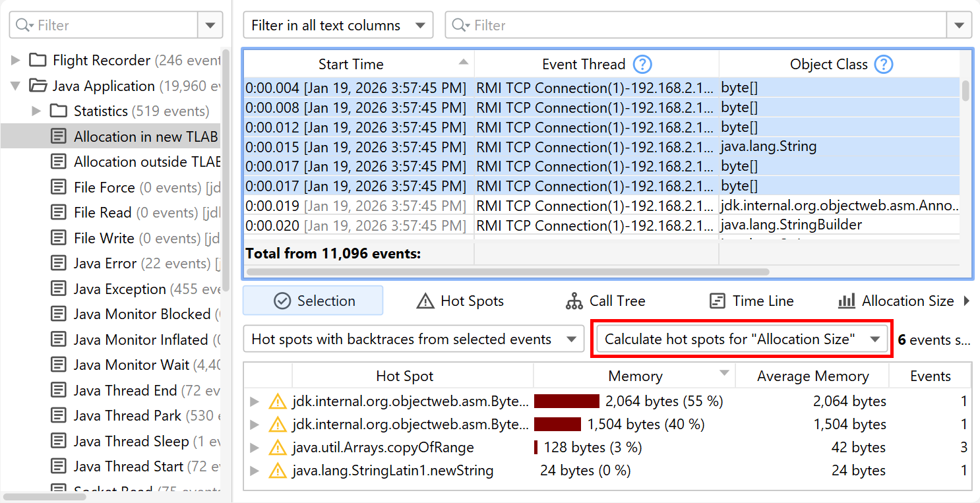Open 'Filter in all text columns' dropdown
Image resolution: width=980 pixels, height=503 pixels.
(338, 26)
